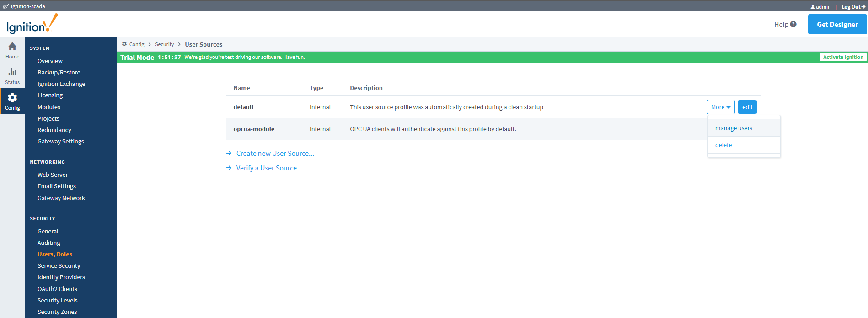Open Service Security in the sidebar
This screenshot has width=868, height=318.
[59, 265]
